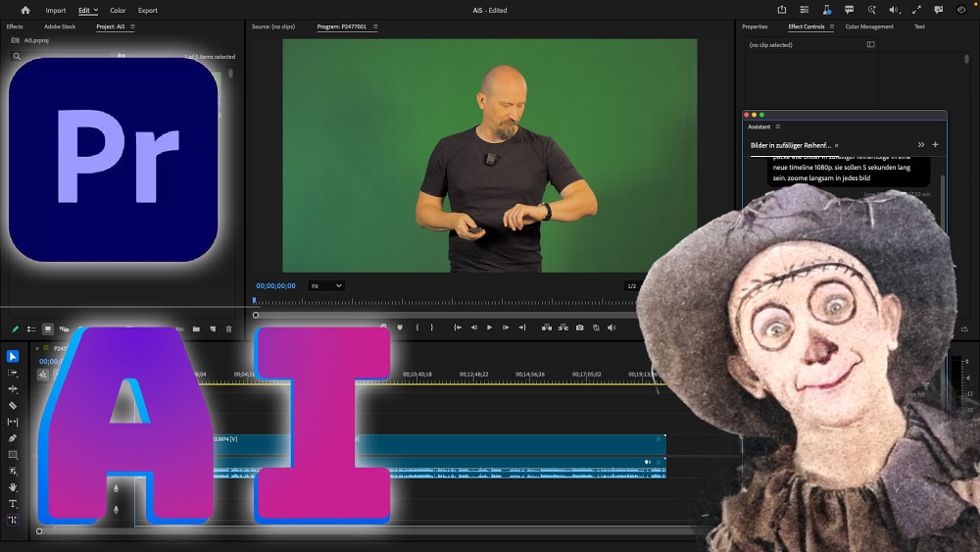The height and width of the screenshot is (552, 980).
Task: Click the search-with-sparkle icon in header
Action: [871, 10]
